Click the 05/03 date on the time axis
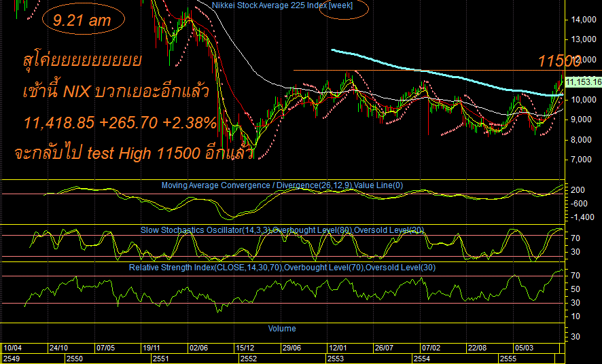The height and width of the screenshot is (364, 602). click(524, 348)
